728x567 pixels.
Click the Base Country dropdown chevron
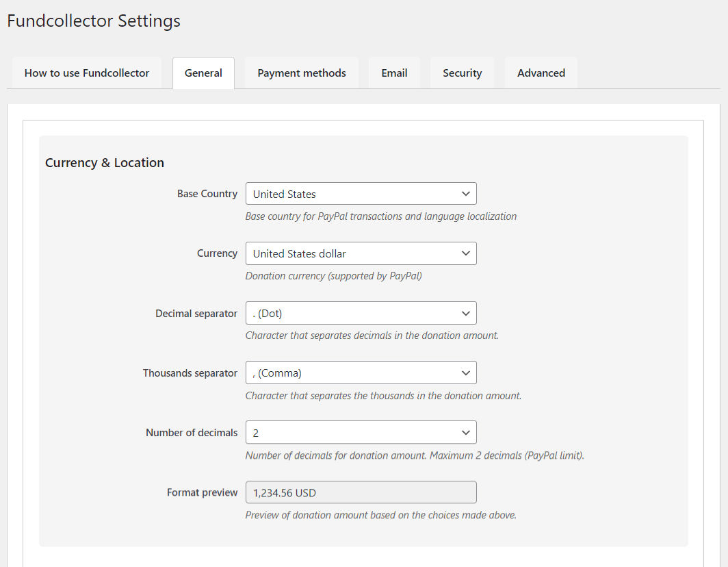pos(467,194)
